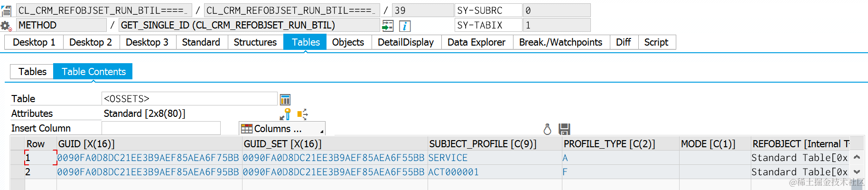Screen dimensions: 868x190
Task: Click row 2 REFOBJECT Standard Table cell
Action: click(801, 172)
